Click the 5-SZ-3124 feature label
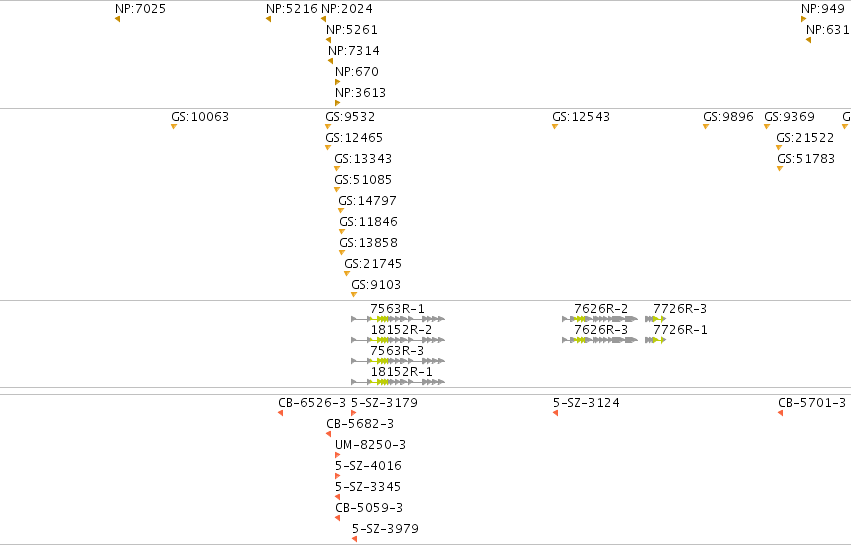 [x=586, y=403]
